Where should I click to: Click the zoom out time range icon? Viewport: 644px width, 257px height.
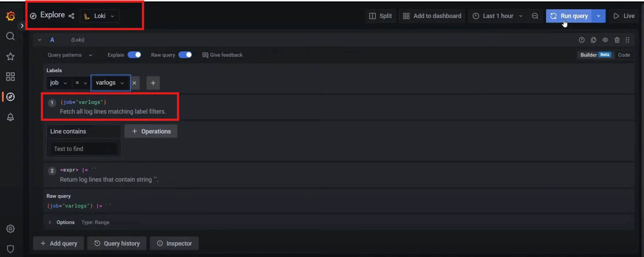(x=535, y=16)
